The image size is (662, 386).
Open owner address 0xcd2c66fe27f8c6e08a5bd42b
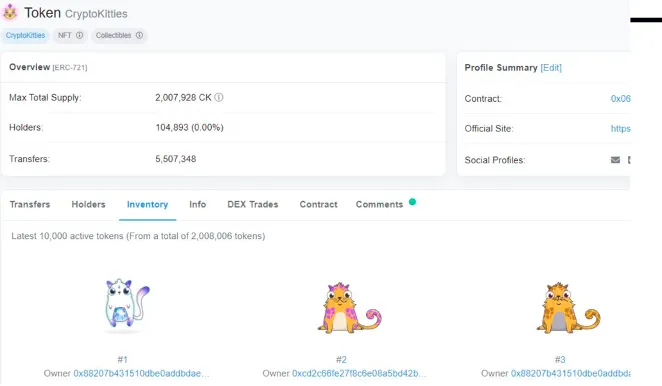[359, 373]
